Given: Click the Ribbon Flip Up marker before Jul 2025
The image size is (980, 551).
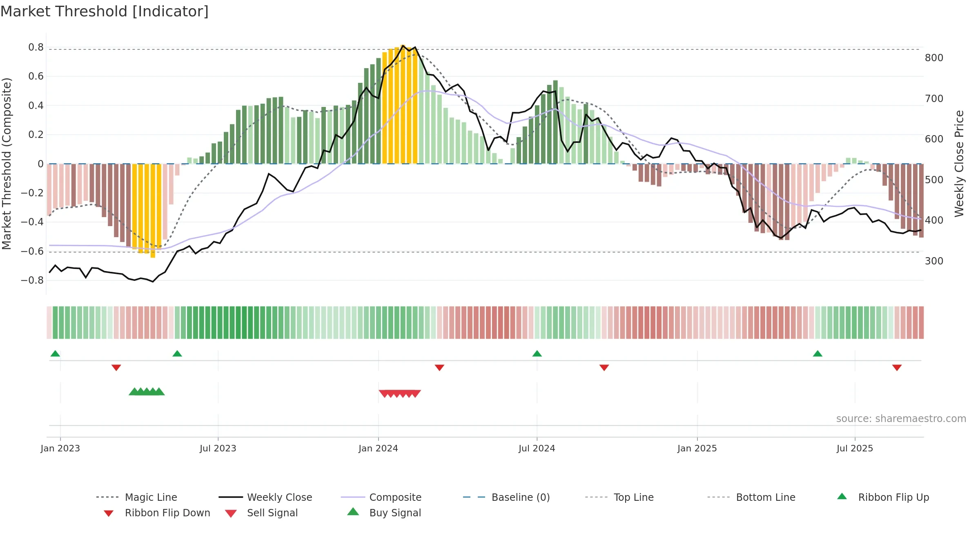Looking at the screenshot, I should 817,353.
